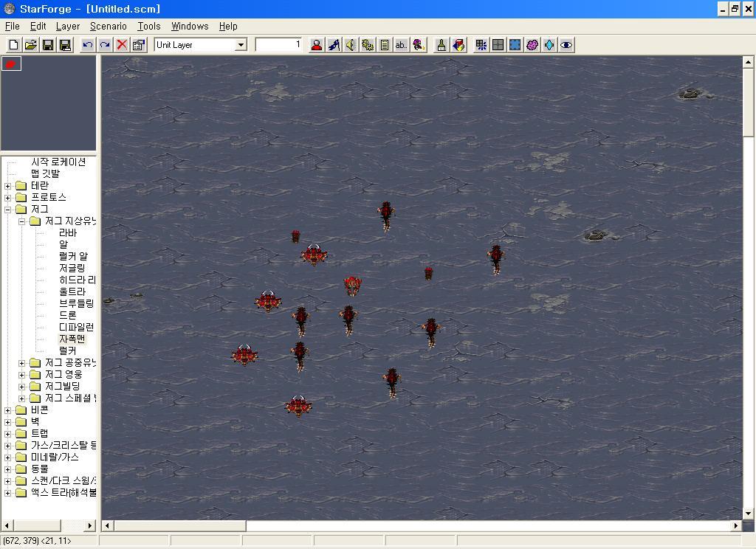Select the 럴커 unit at list bottom

[x=67, y=351]
